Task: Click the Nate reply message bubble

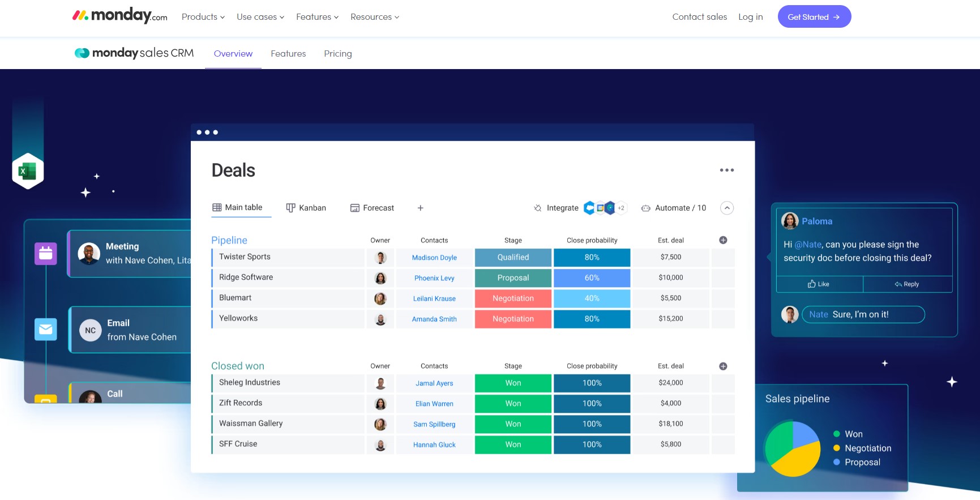Action: pos(863,314)
